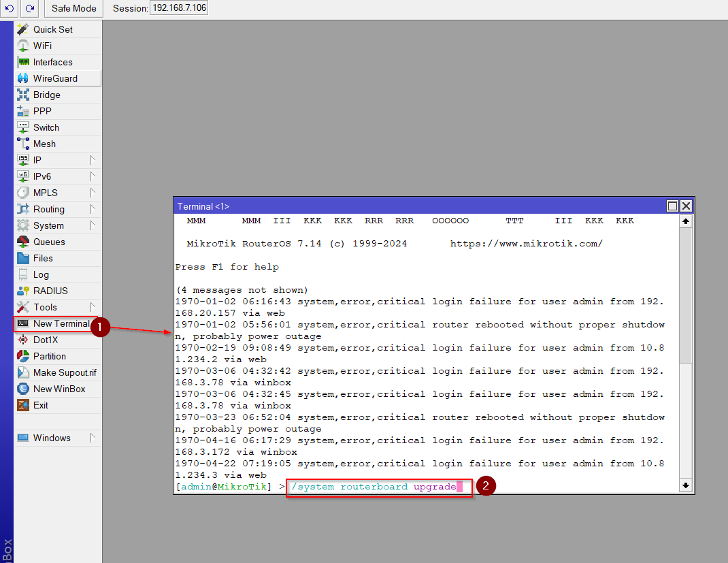
Task: Click the Dot1X icon
Action: [22, 340]
